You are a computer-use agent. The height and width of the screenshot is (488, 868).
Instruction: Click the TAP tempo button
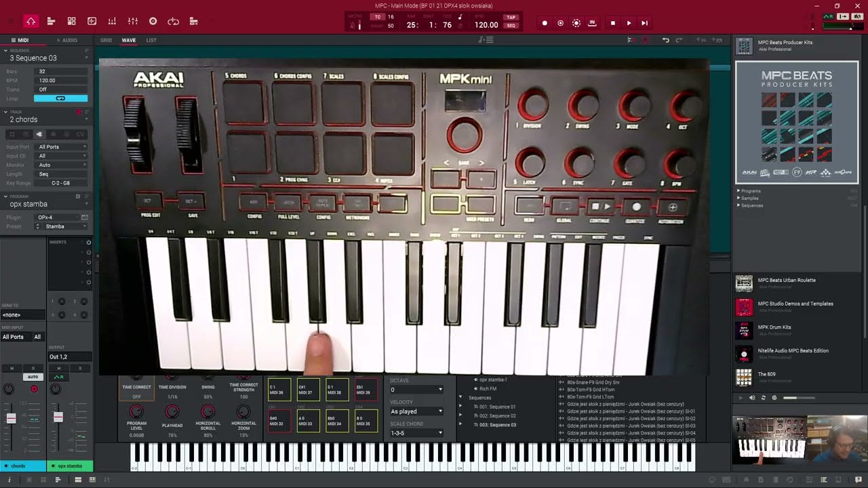511,18
